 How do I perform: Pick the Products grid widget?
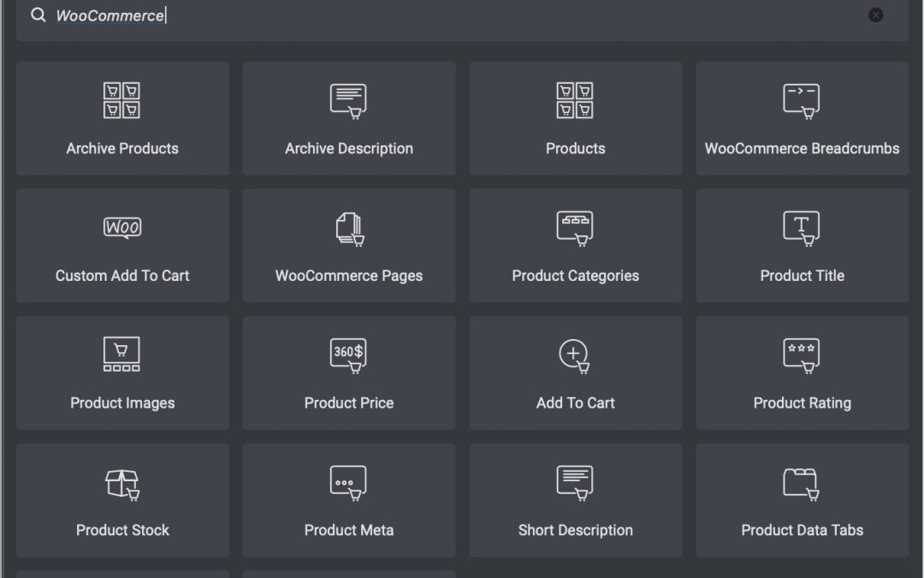[x=576, y=118]
